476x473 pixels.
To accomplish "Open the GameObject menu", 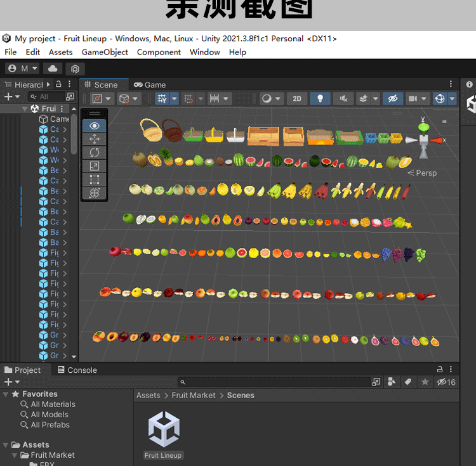I will (105, 52).
